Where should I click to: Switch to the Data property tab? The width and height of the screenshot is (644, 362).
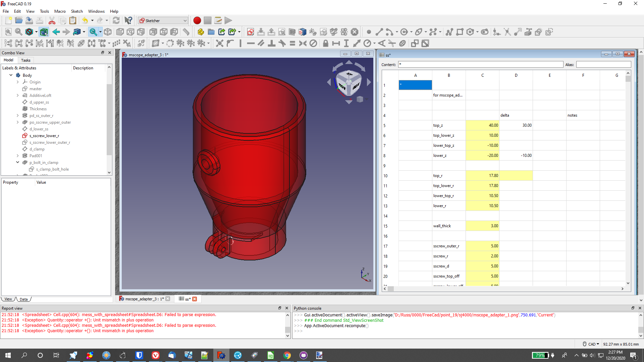coord(23,299)
